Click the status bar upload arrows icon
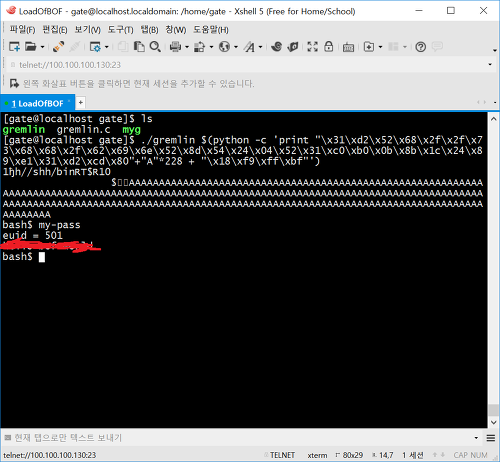 click(439, 455)
